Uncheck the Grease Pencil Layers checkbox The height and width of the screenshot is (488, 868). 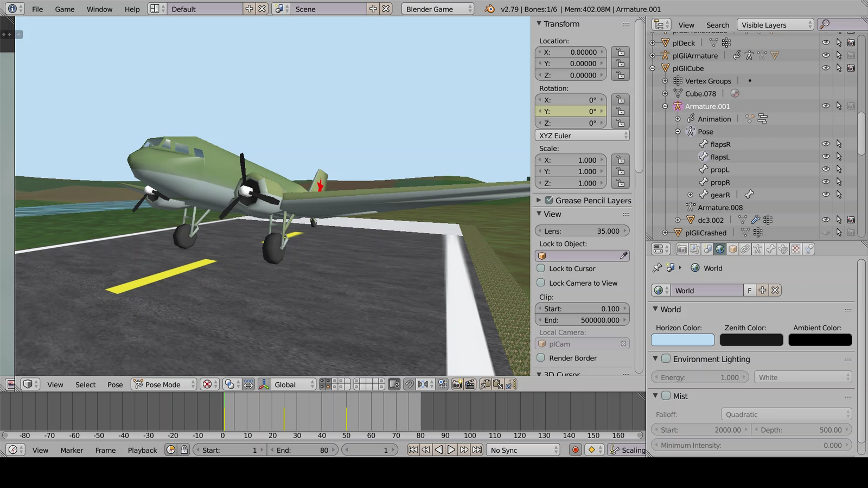tap(549, 200)
